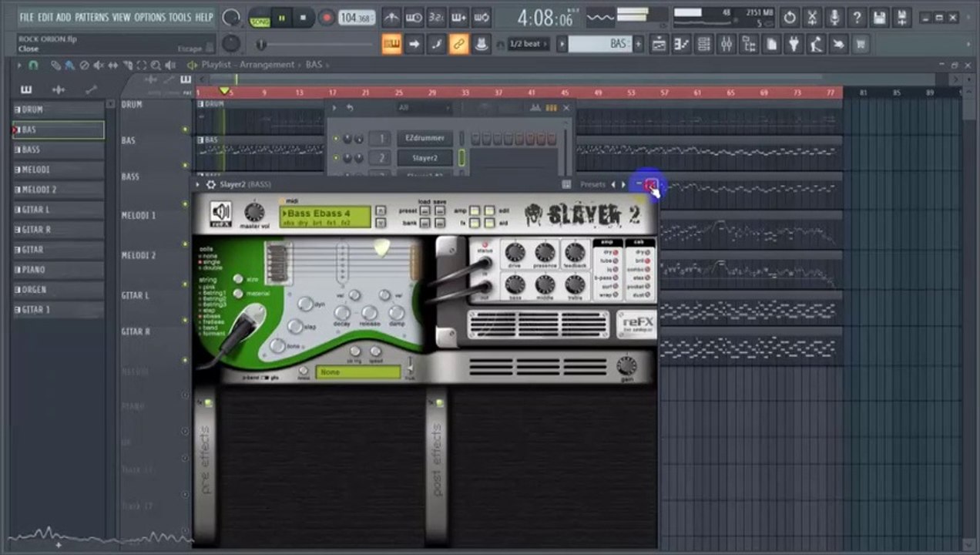Adjust the drive knob on amp
Screen dimensions: 980x555
pyautogui.click(x=515, y=251)
